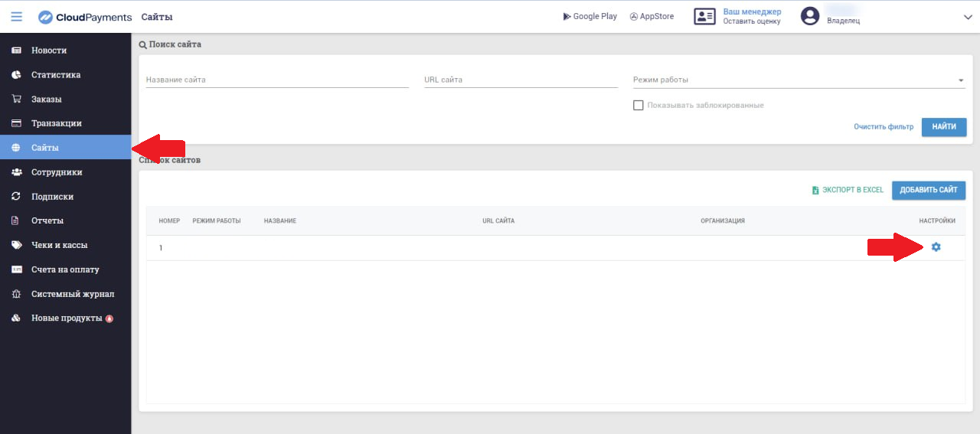Open the Google Play link
The image size is (980, 434).
tap(590, 16)
